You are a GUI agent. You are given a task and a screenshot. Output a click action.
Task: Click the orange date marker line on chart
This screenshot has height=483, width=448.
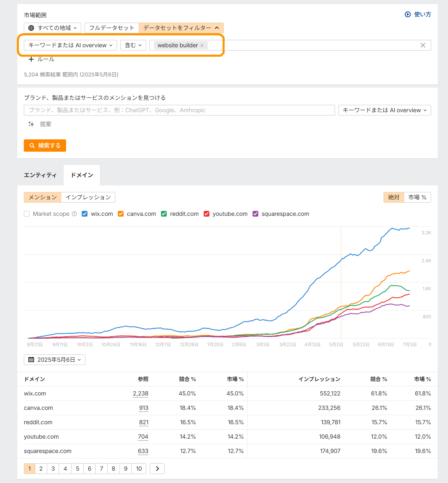[x=341, y=282]
